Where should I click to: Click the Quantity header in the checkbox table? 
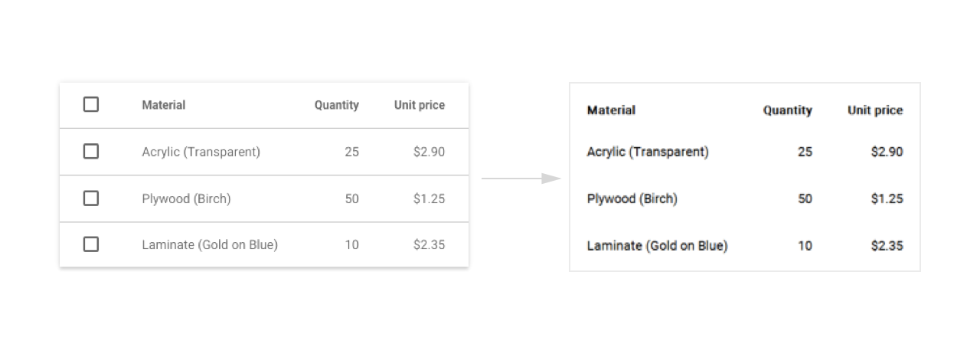(x=336, y=105)
